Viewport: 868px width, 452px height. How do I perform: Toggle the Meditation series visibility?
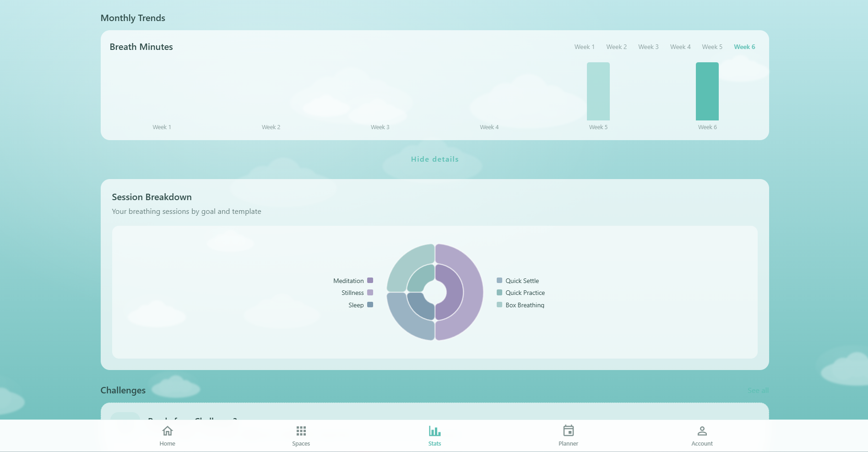click(x=370, y=280)
